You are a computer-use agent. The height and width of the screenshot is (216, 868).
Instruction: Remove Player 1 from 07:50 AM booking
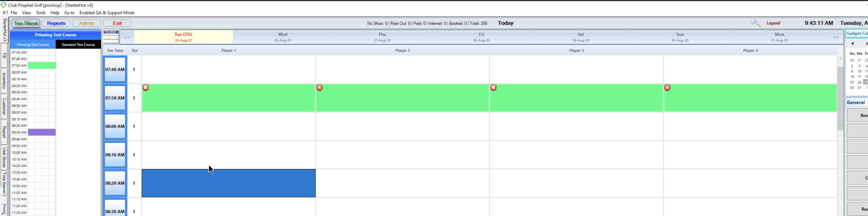[x=145, y=88]
